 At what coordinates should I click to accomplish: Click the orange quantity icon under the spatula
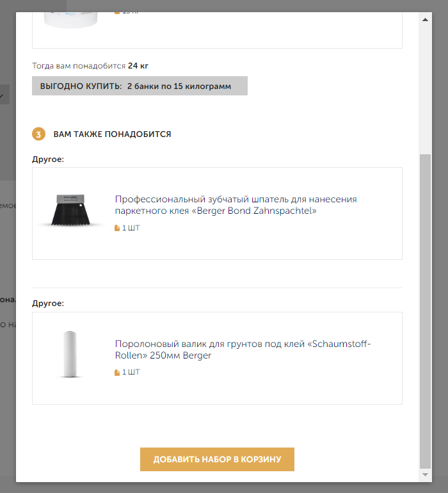116,229
